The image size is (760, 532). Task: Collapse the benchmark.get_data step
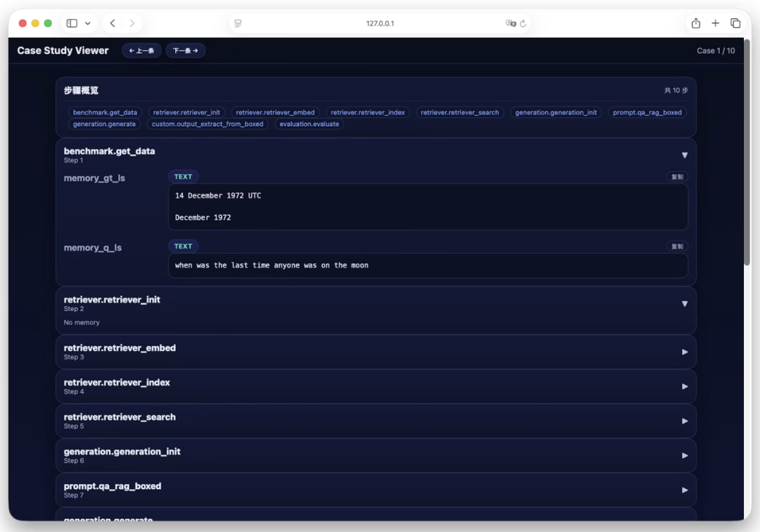point(684,155)
